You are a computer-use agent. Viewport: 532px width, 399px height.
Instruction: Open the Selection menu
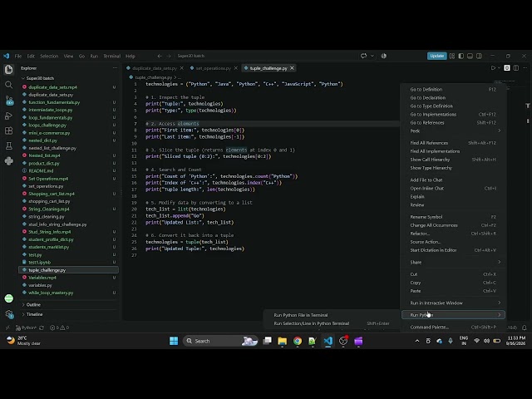point(49,56)
